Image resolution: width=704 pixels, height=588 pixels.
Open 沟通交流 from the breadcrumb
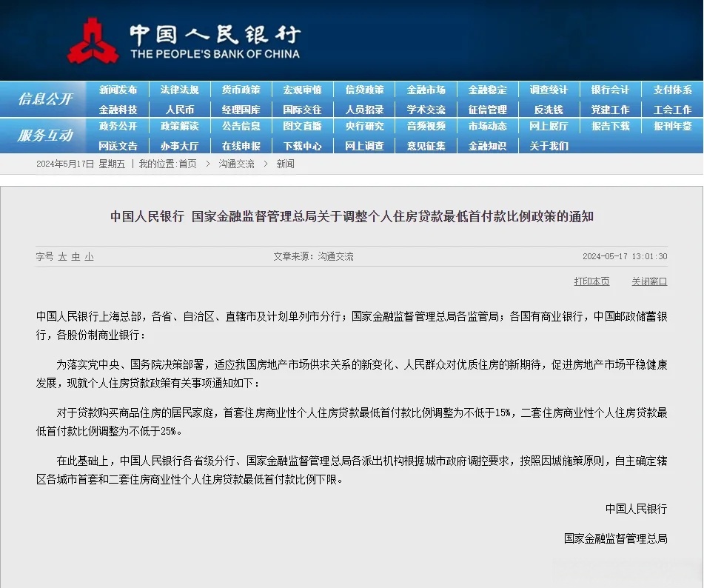pyautogui.click(x=236, y=164)
